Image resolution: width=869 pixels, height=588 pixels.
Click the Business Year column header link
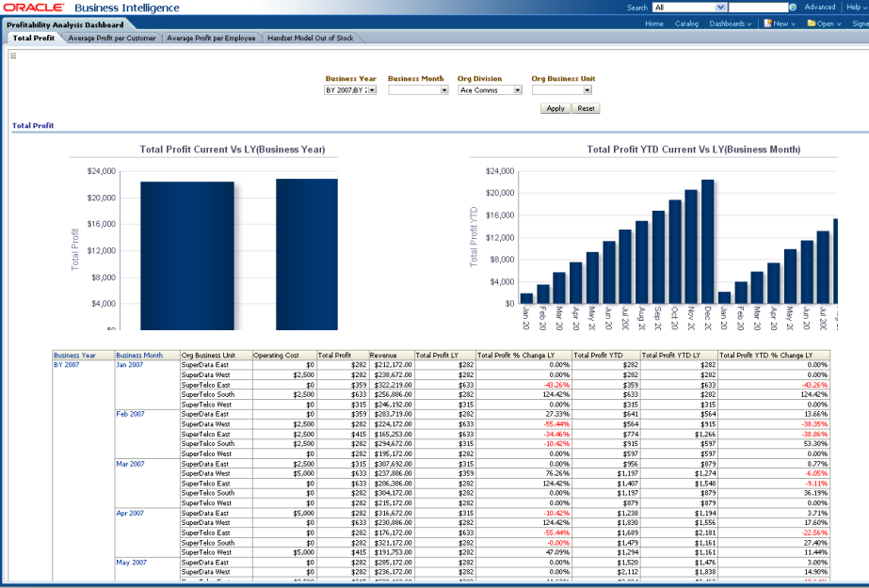pyautogui.click(x=74, y=356)
